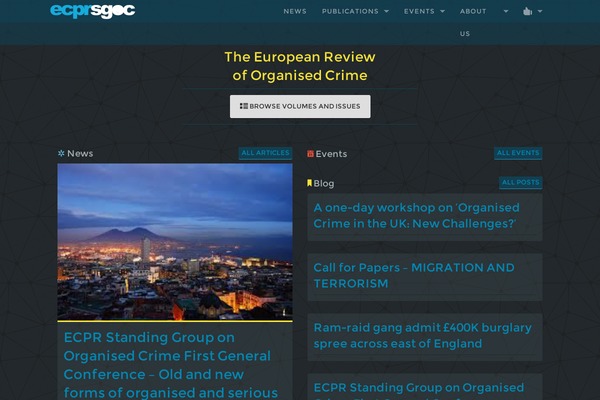Screen dimensions: 600x400
Task: Click the snowflake icon beside News
Action: coord(61,153)
